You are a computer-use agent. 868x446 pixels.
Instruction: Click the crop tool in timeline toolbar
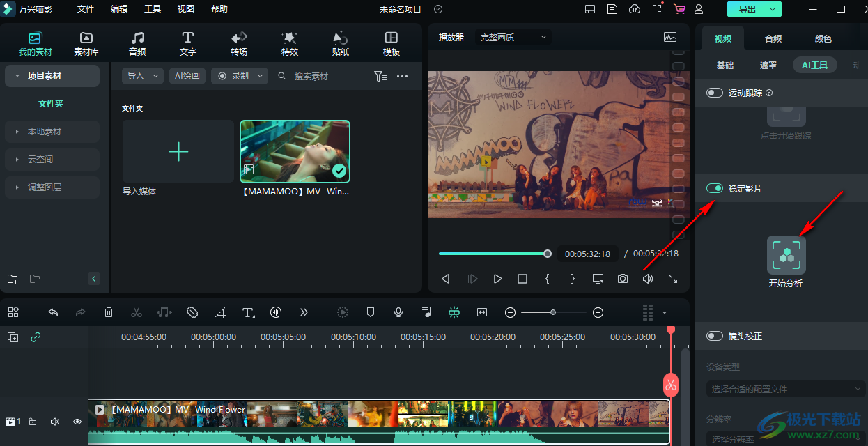[x=220, y=312]
